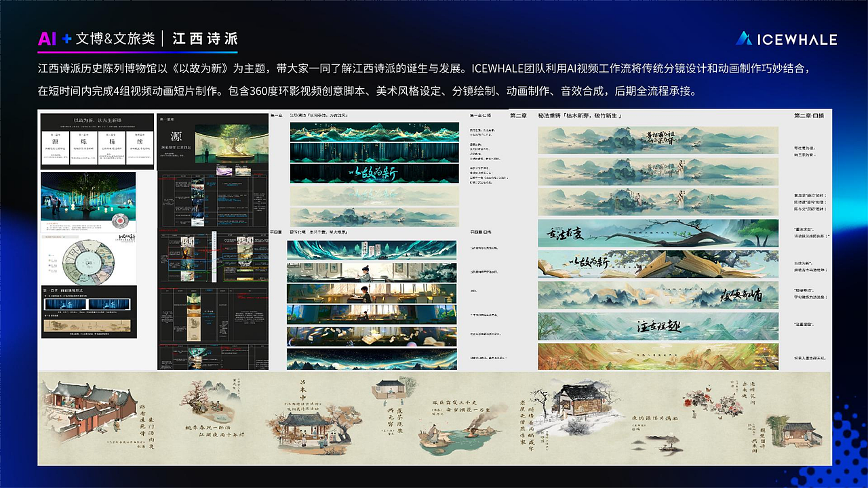This screenshot has width=868, height=488.
Task: Click the description line starting "在短时间内完成4组"
Action: (x=367, y=91)
